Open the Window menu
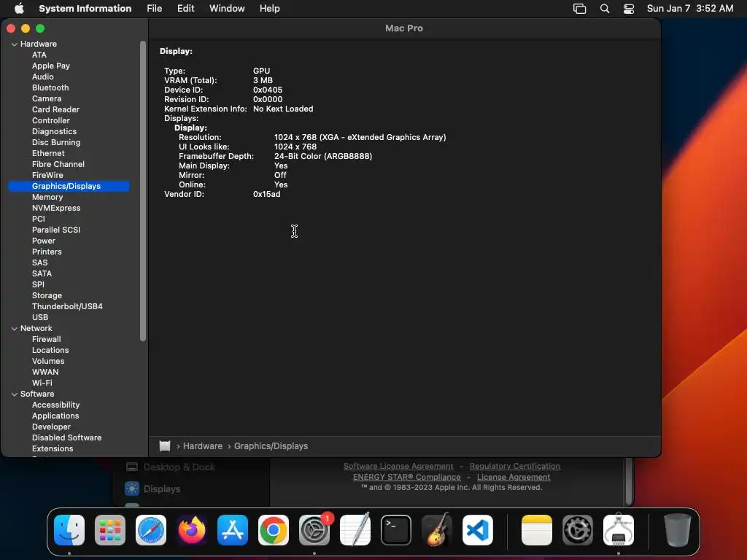Image resolution: width=747 pixels, height=560 pixels. coord(227,8)
